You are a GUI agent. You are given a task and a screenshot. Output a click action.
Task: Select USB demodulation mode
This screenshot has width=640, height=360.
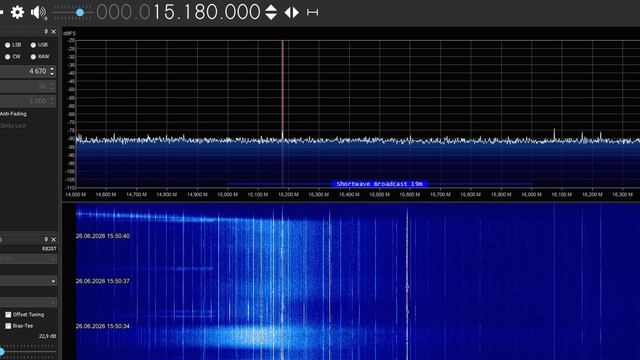click(33, 45)
